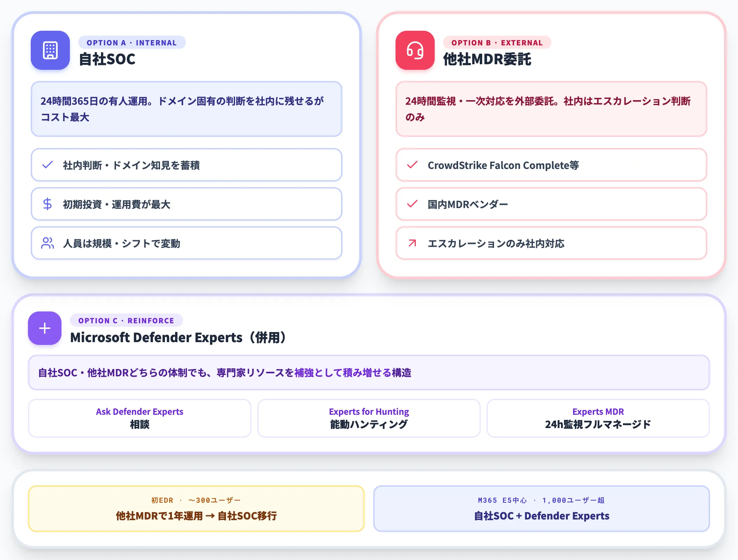This screenshot has height=560, width=738.
Task: Select the OPTION A · INTERNAL badge
Action: [132, 43]
